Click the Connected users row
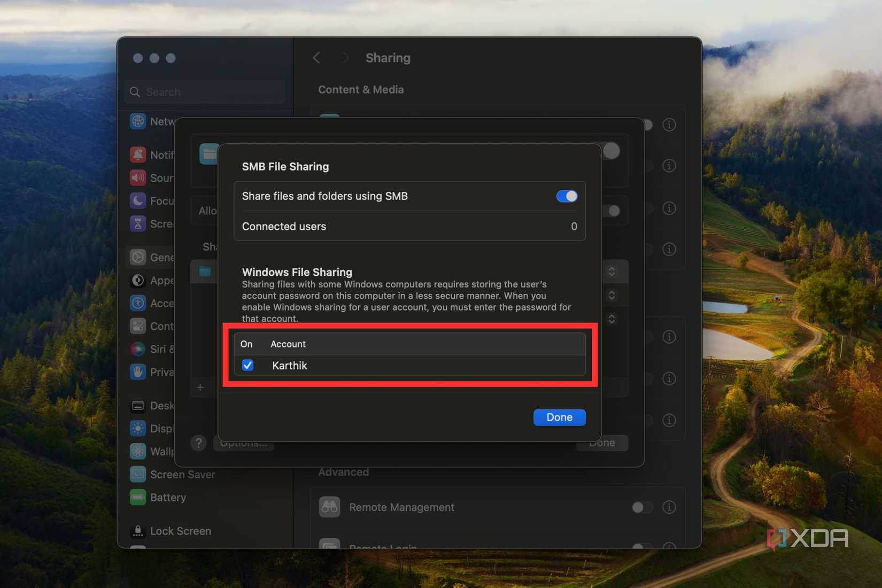Viewport: 882px width, 588px height. [x=409, y=226]
